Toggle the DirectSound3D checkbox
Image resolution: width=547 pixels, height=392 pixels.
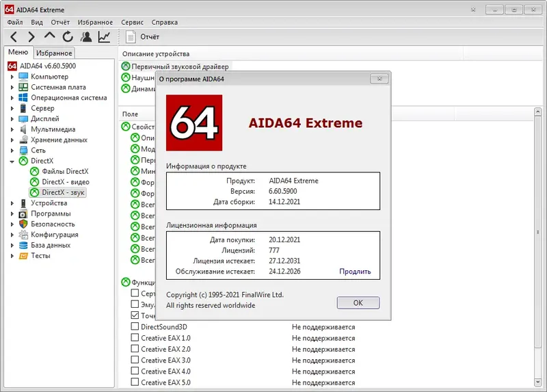(135, 326)
